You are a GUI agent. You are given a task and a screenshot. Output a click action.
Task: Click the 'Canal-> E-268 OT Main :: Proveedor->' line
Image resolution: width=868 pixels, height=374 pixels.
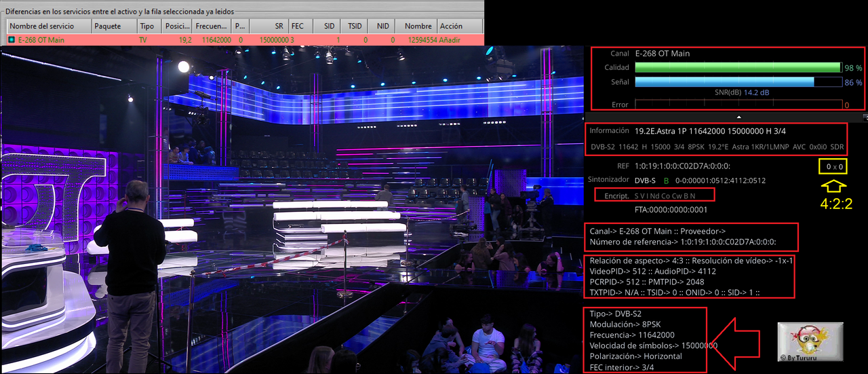coord(658,231)
